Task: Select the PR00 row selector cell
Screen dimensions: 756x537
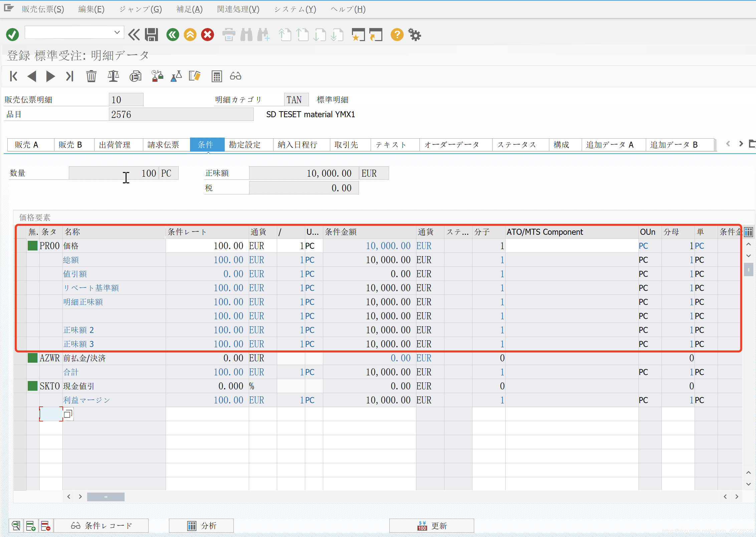Action: point(20,246)
